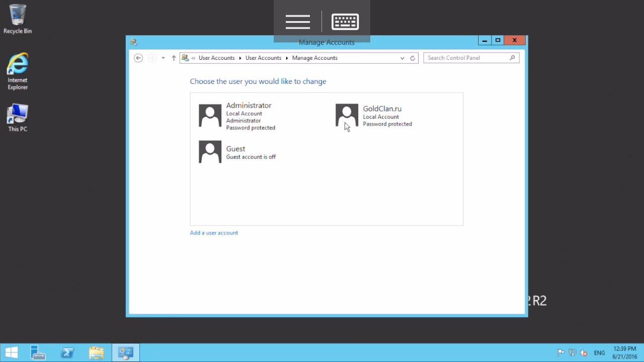Click the Add a user account link
The height and width of the screenshot is (362, 644).
tap(214, 233)
